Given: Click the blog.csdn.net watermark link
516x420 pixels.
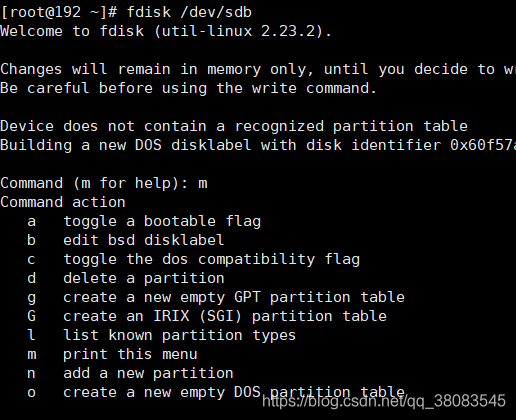Looking at the screenshot, I should point(384,401).
